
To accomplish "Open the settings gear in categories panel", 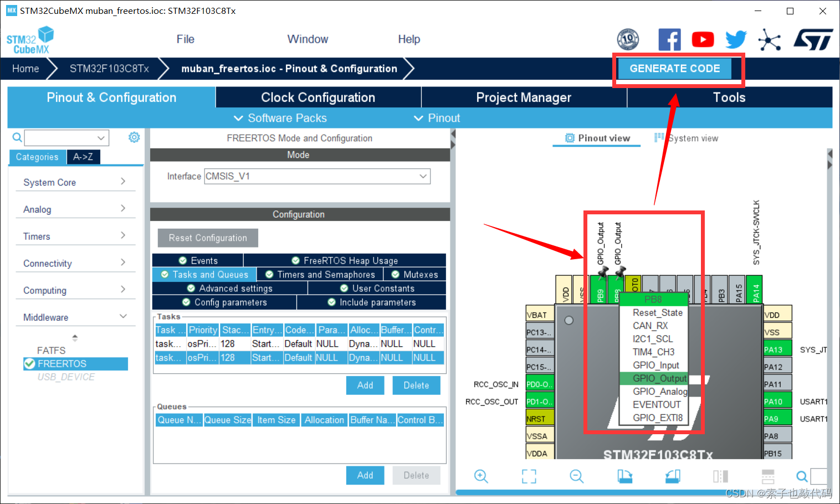I will pos(134,137).
